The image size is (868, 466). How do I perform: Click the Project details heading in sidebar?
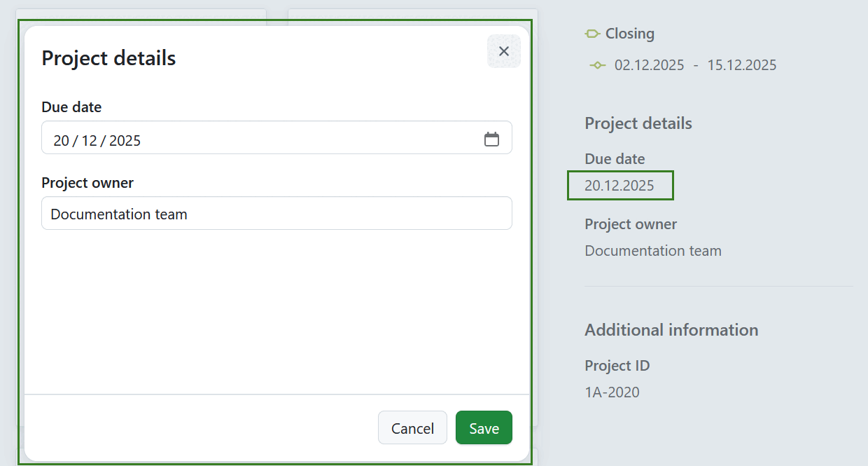[x=638, y=123]
